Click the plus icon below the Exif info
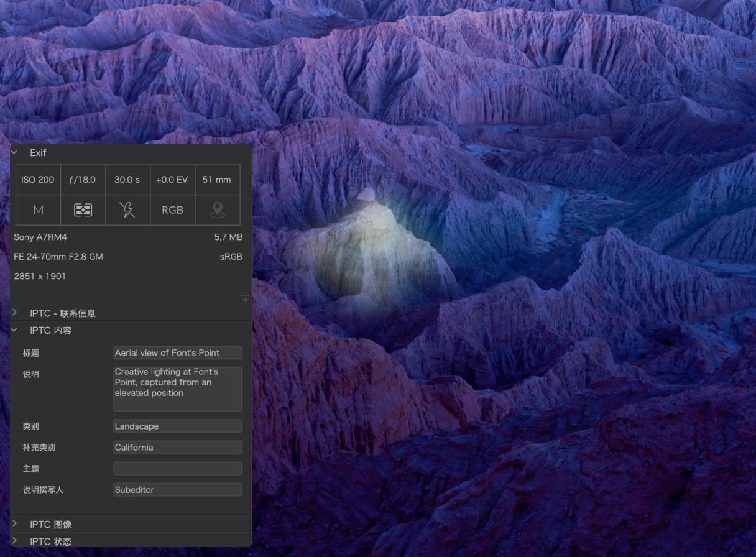The image size is (756, 557). (246, 299)
